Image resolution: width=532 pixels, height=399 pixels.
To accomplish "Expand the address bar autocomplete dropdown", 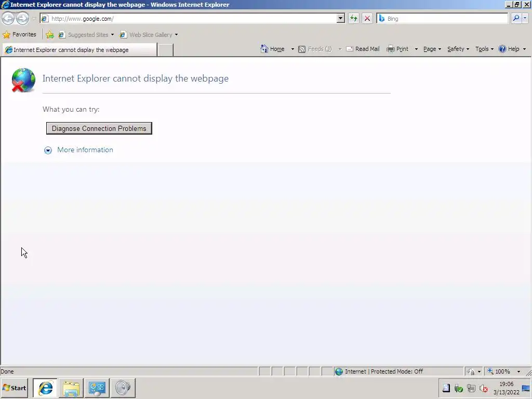I will [341, 19].
